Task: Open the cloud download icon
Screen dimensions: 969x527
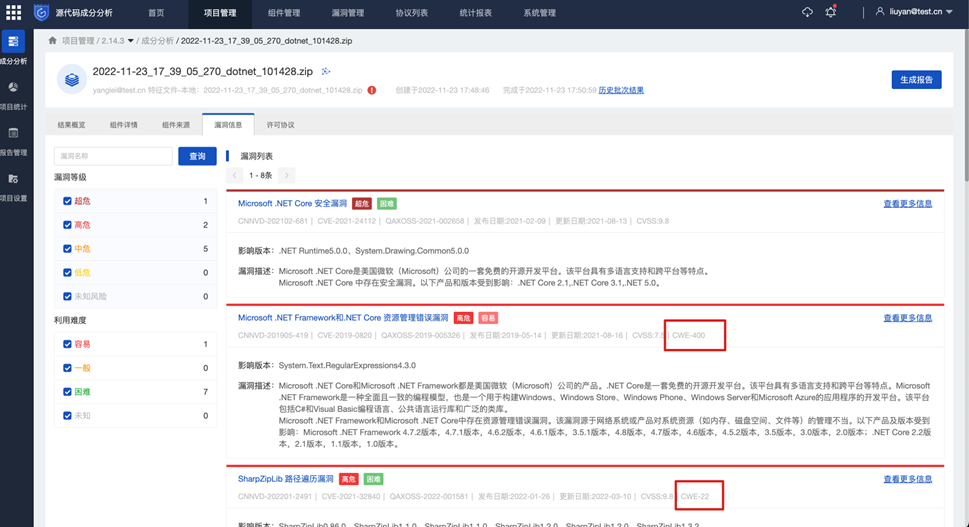Action: coord(807,12)
